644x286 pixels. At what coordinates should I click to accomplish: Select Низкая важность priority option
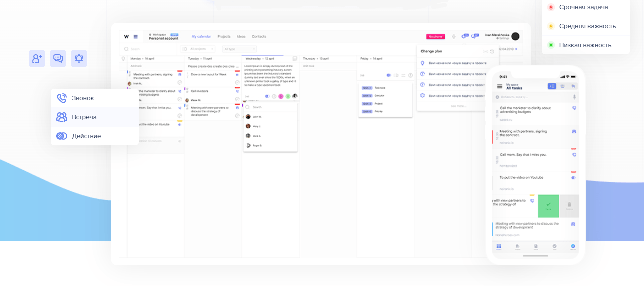[x=585, y=45]
